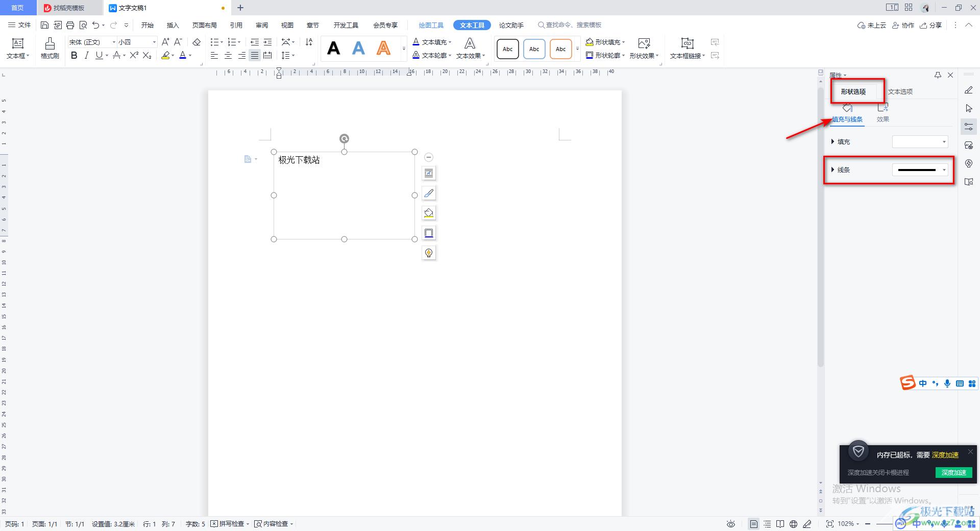Click the 协作 collaborate button
This screenshot has height=531, width=980.
click(903, 25)
